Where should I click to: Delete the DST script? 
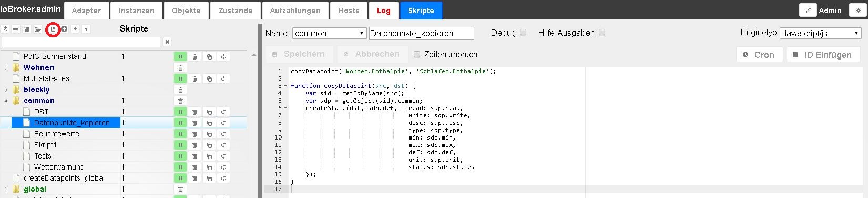195,112
